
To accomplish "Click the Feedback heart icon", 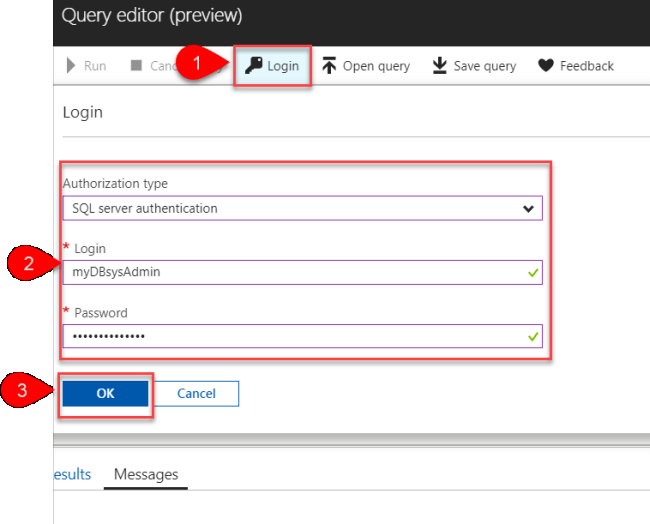I will coord(546,66).
